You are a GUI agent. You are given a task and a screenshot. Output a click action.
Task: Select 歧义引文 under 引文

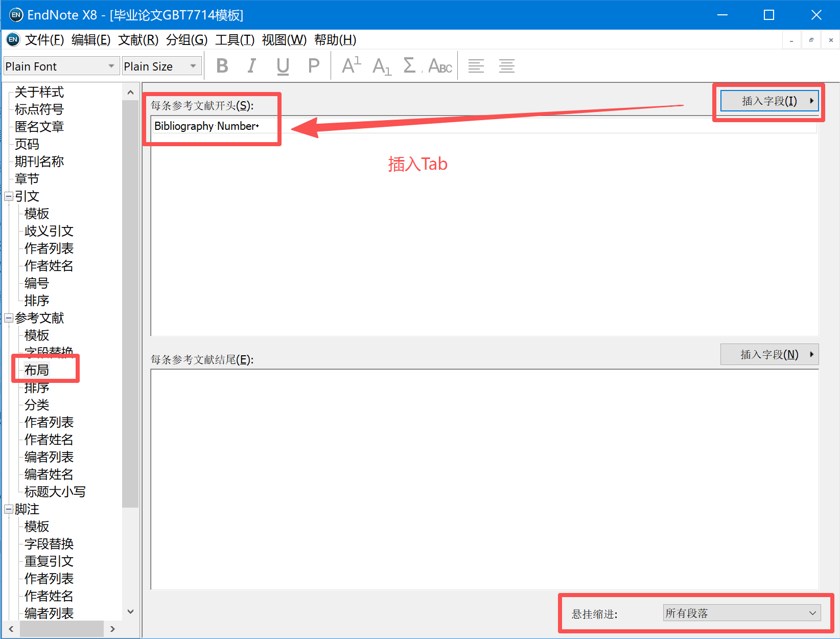49,231
